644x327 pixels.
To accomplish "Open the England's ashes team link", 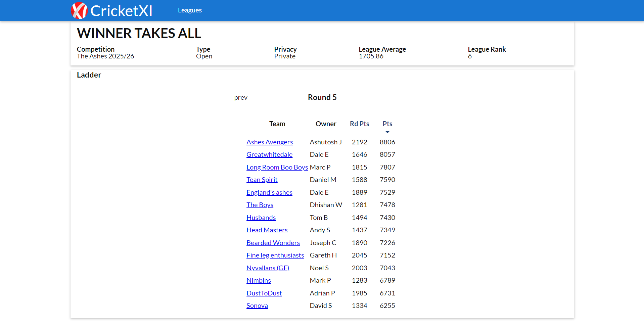I will point(269,192).
